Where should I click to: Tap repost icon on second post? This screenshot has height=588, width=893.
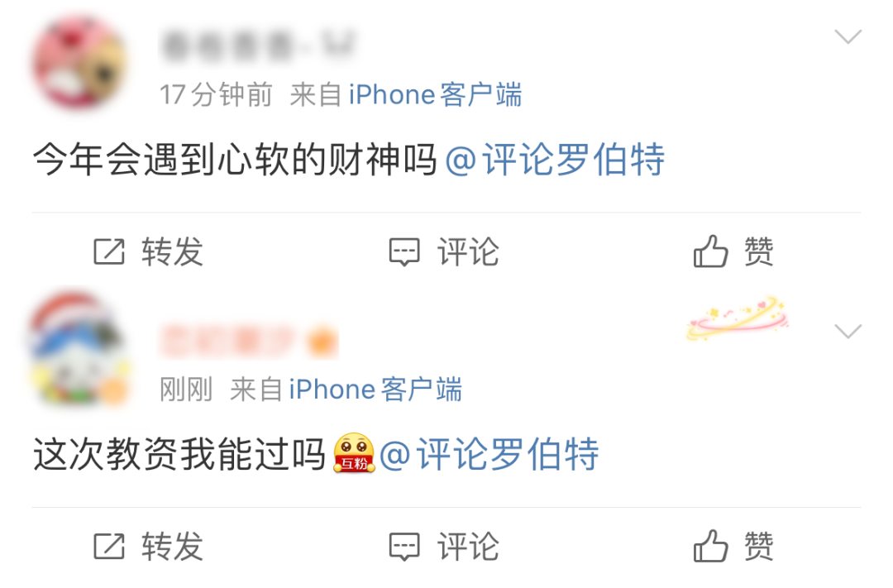[109, 547]
